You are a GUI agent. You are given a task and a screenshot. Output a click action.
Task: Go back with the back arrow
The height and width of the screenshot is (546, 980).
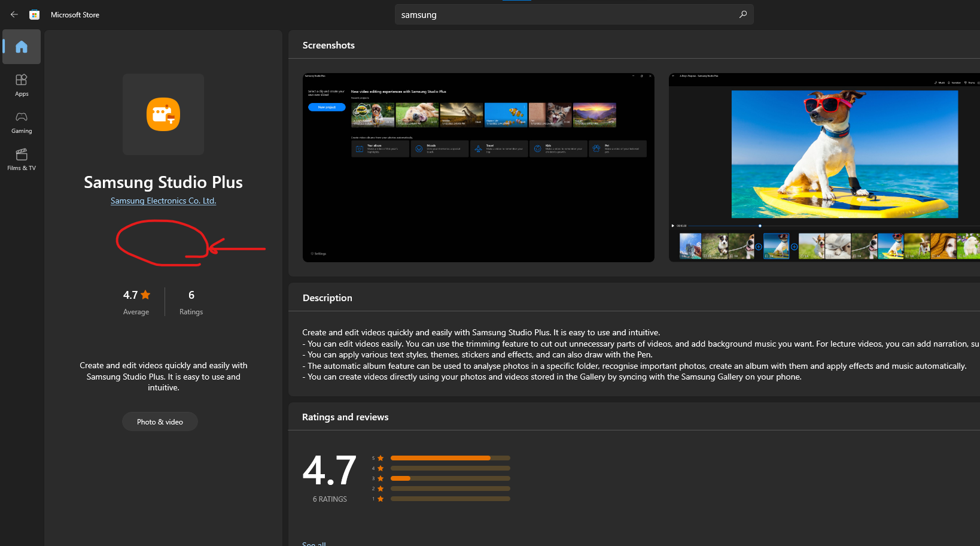pyautogui.click(x=14, y=14)
